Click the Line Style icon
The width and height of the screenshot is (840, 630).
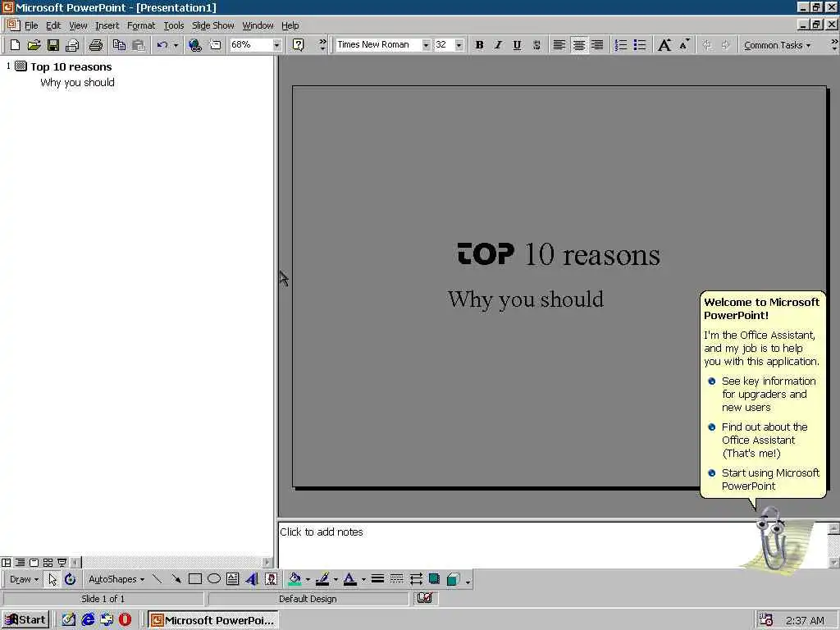(377, 579)
